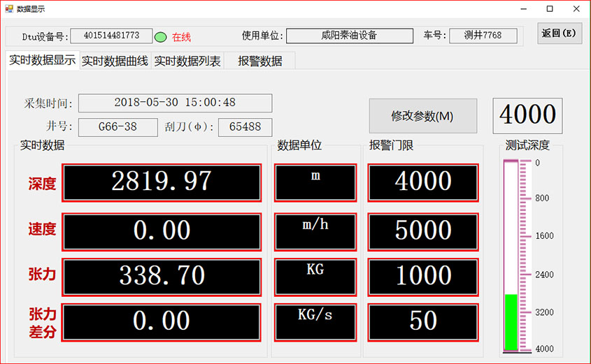Select the speed alarm limit 5000
Viewport: 591px width, 364px height.
[423, 231]
